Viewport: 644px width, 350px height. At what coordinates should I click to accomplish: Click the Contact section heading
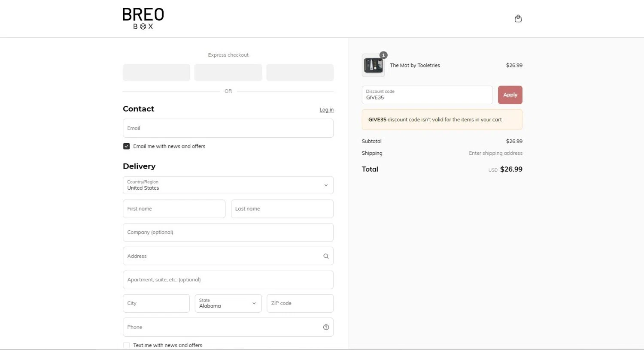[x=138, y=109]
